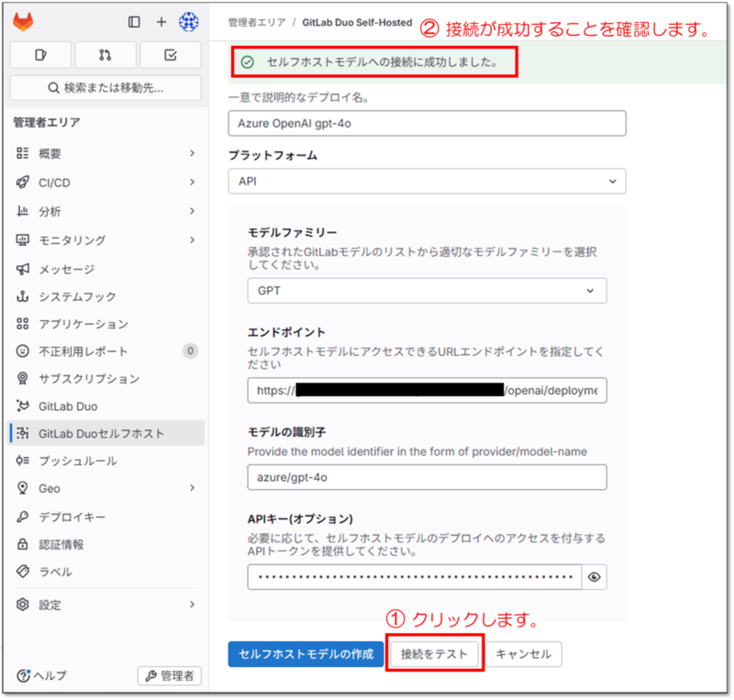Click the APIキー password field
734x700 pixels.
pyautogui.click(x=415, y=577)
